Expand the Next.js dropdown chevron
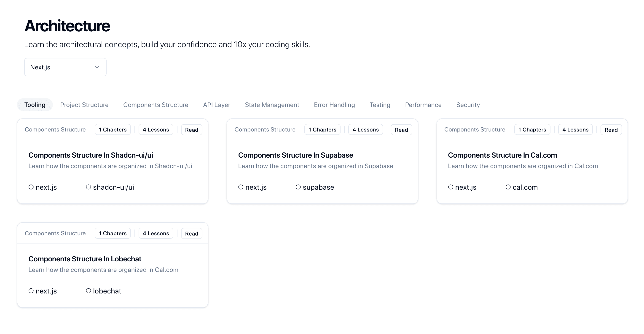The width and height of the screenshot is (644, 334). pyautogui.click(x=97, y=67)
